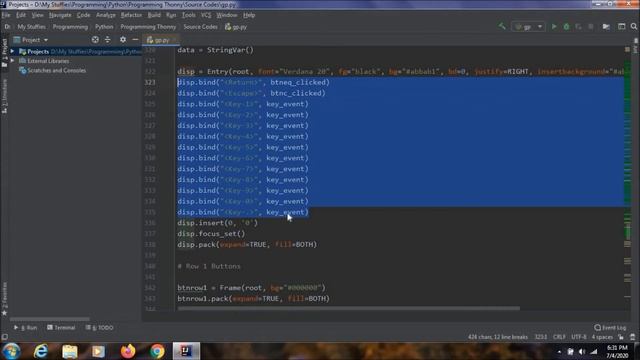640x360 pixels.
Task: Click the read-only lock icon in status bar
Action: (621, 337)
